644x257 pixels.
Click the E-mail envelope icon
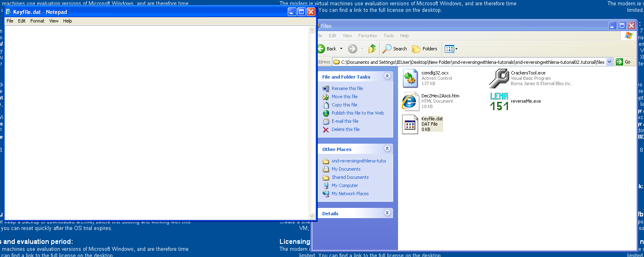(x=326, y=122)
